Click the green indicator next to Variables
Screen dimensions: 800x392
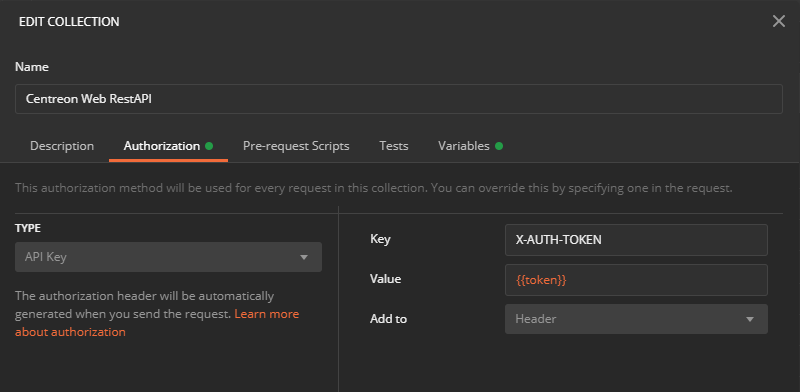498,146
